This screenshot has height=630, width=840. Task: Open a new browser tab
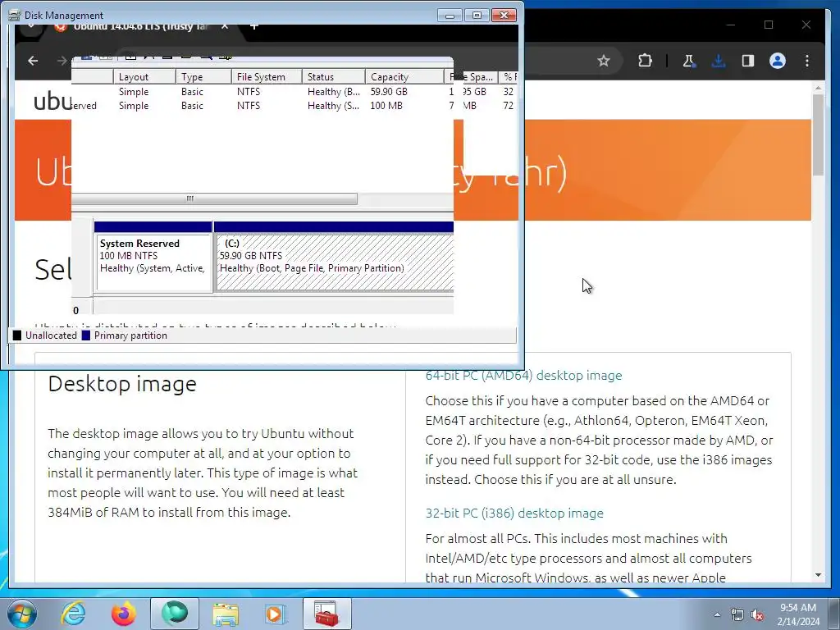coord(254,25)
